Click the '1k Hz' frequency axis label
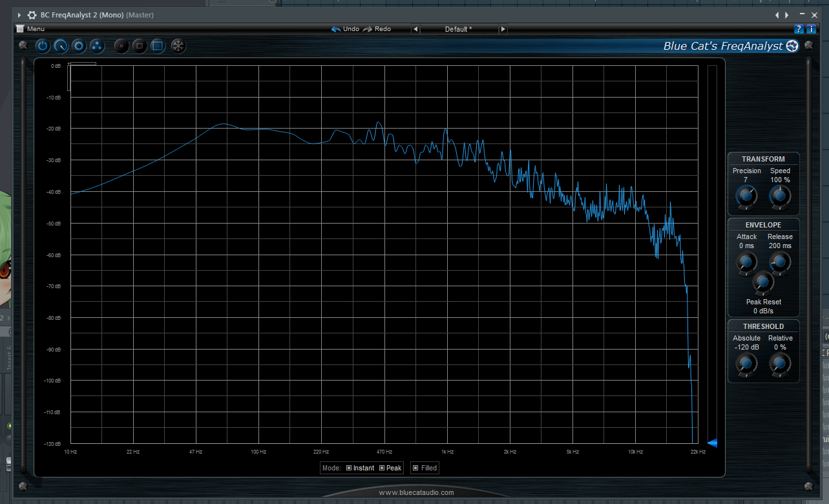 (x=447, y=452)
